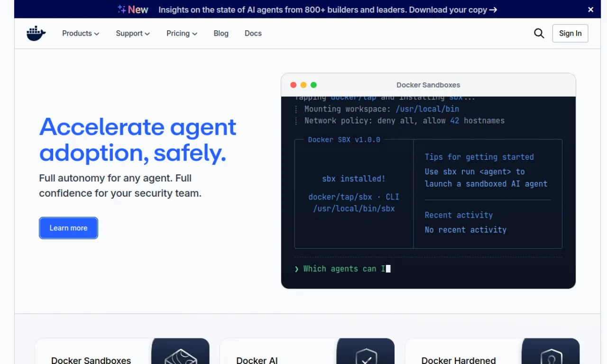Image resolution: width=607 pixels, height=364 pixels.
Task: Click 'Recent activity' heading in terminal
Action: pos(459,215)
